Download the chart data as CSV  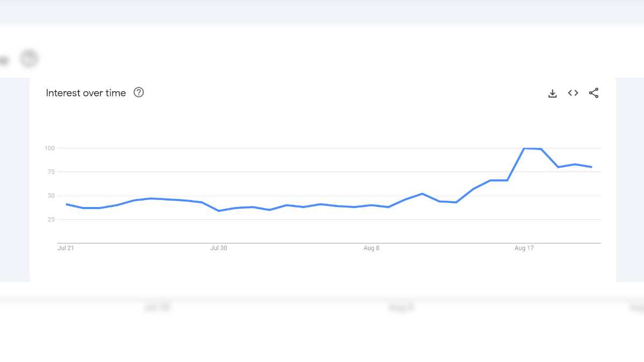point(552,93)
